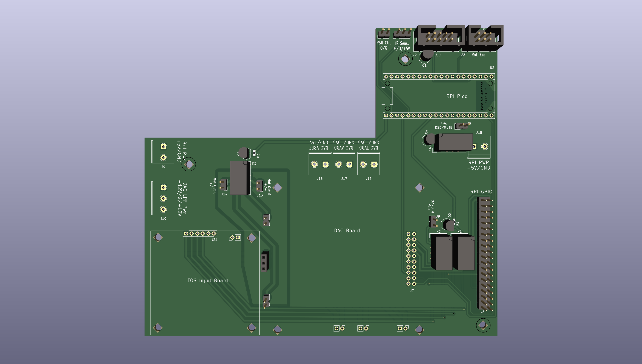Select the Fifo MLCK/G label
The image size is (642, 364).
(x=431, y=206)
